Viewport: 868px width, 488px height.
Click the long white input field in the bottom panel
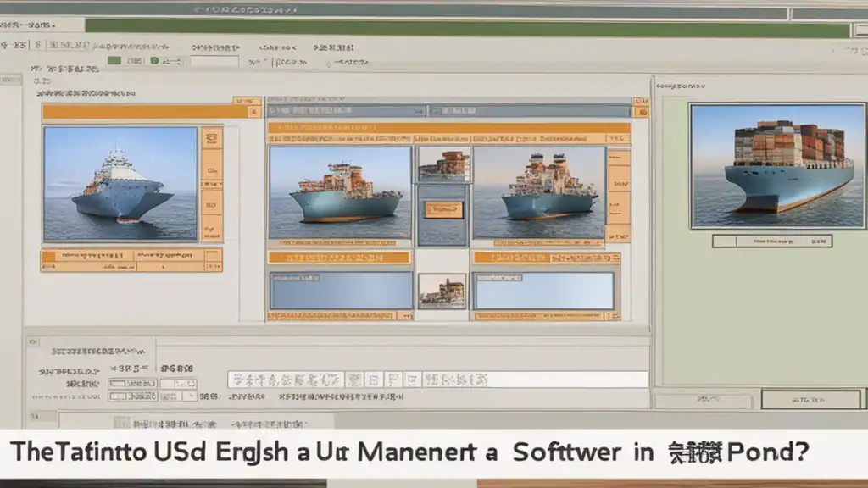(438, 380)
